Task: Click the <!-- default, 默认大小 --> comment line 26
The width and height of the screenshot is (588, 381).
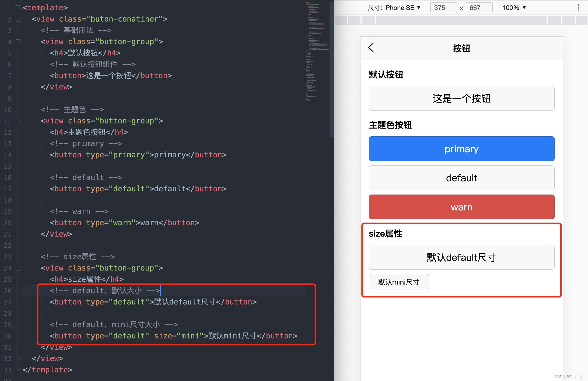Action: [x=105, y=290]
